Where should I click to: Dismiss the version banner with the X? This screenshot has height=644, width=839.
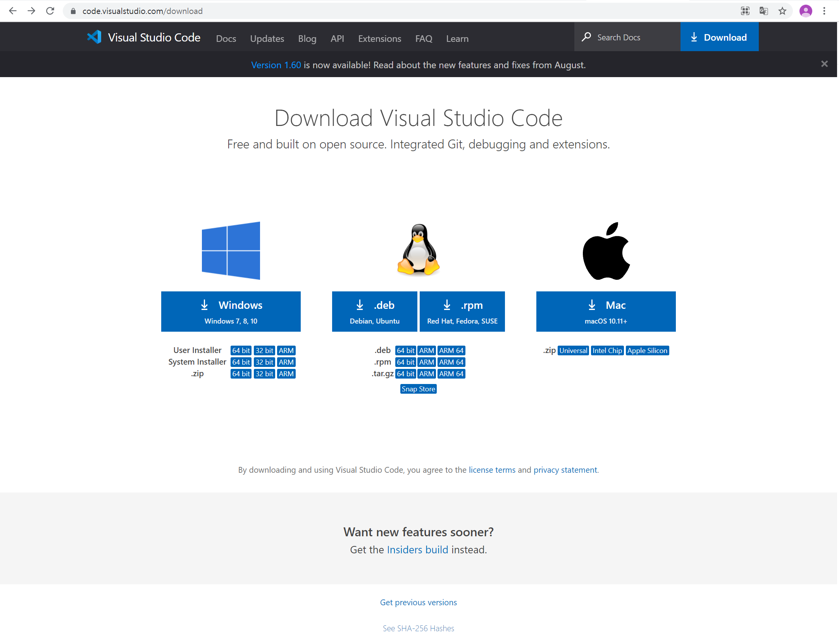824,64
